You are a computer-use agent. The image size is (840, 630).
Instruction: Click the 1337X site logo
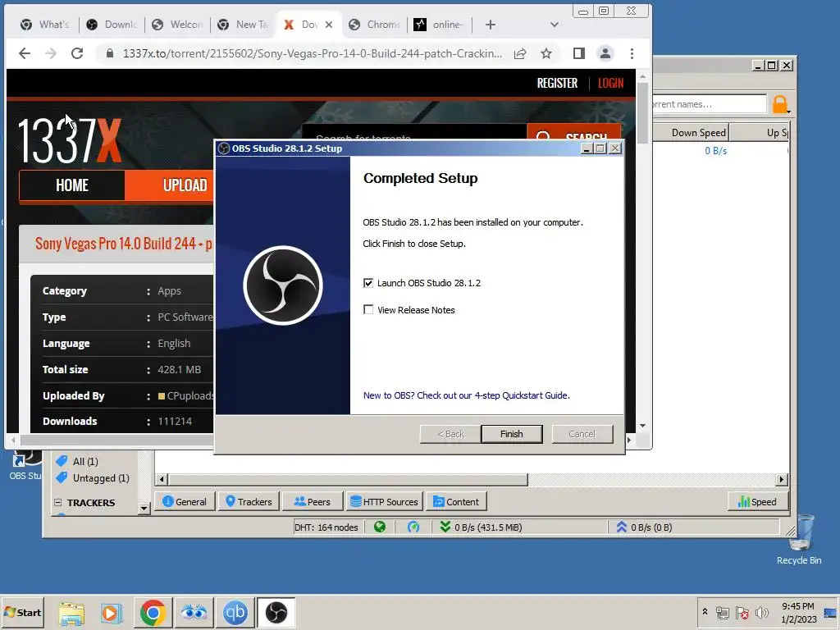click(70, 140)
